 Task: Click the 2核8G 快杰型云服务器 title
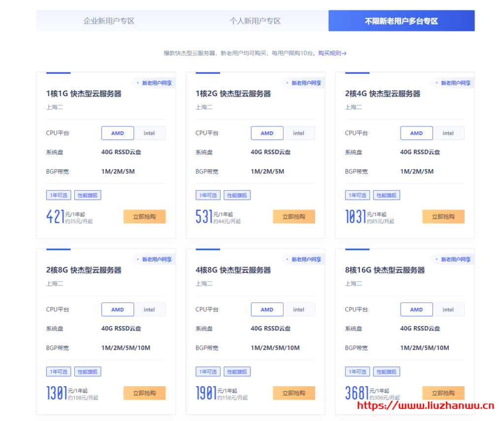click(84, 270)
